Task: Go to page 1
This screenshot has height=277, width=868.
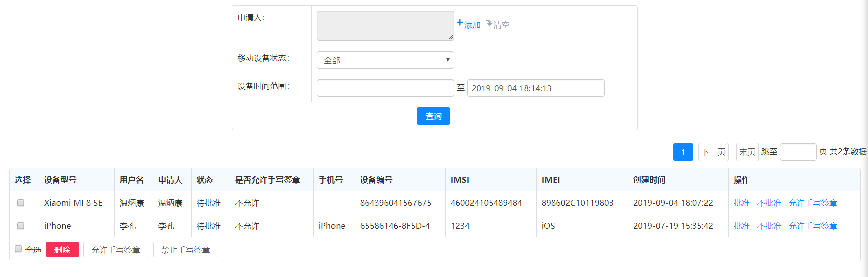Action: pyautogui.click(x=683, y=152)
